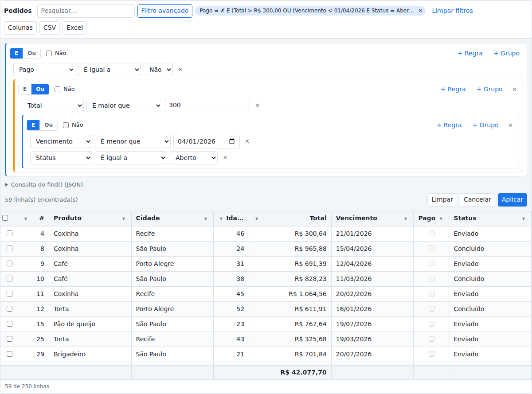The height and width of the screenshot is (394, 532).
Task: Click the 'Brigadeiro' product cell
Action: (90, 354)
